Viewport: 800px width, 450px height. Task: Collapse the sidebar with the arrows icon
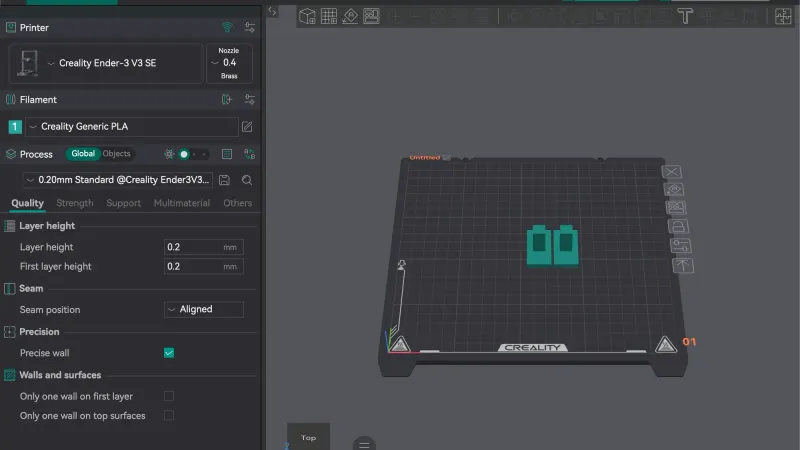coord(272,11)
